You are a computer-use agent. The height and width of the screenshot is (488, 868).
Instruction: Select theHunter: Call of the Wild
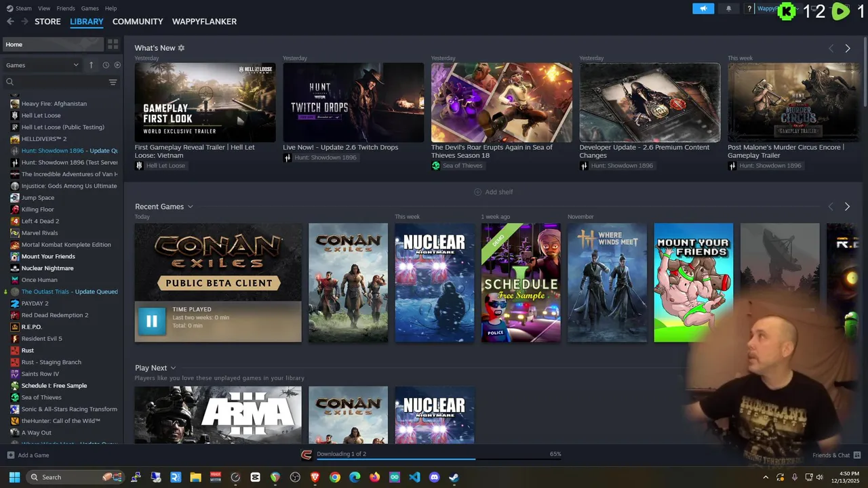60,421
